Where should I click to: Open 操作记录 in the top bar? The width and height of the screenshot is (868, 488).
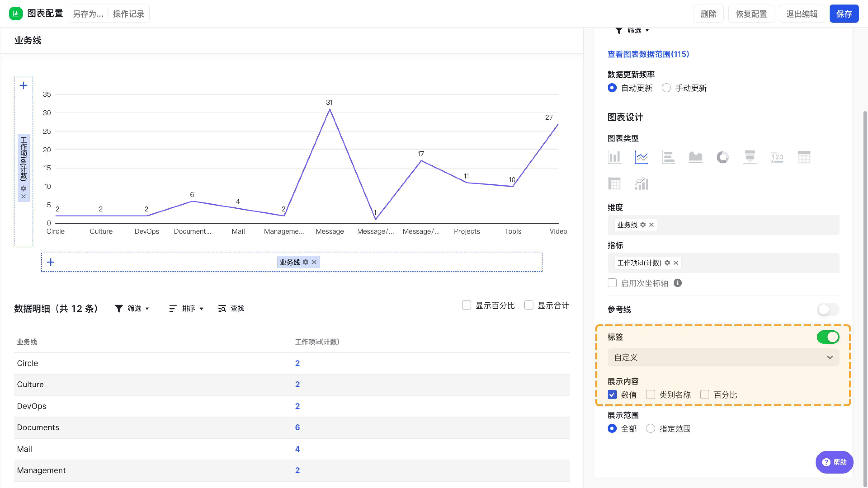click(128, 14)
